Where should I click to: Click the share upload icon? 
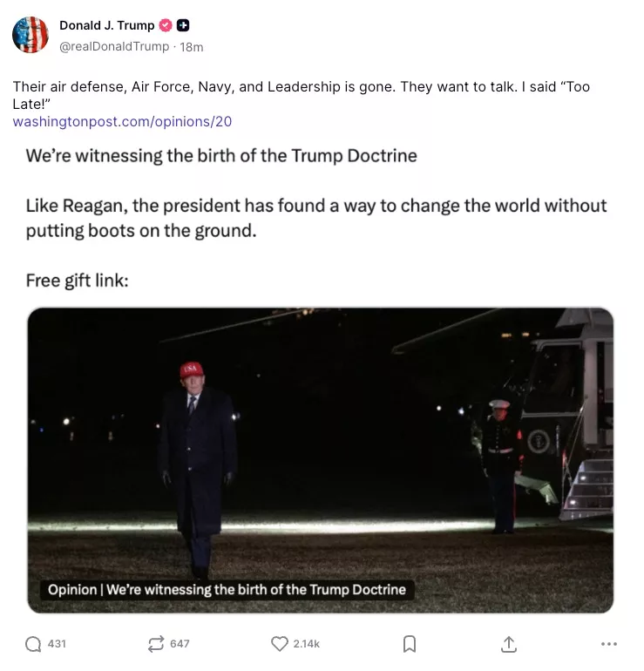509,643
